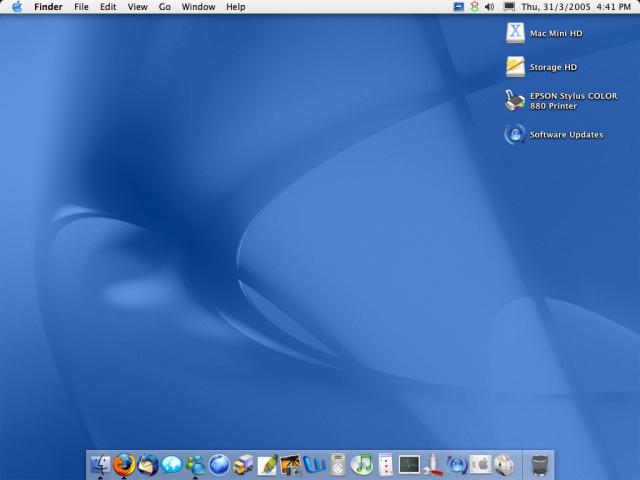This screenshot has height=480, width=640.
Task: Select the EPSON Stylus COLOR 880 Printer icon
Action: point(515,100)
